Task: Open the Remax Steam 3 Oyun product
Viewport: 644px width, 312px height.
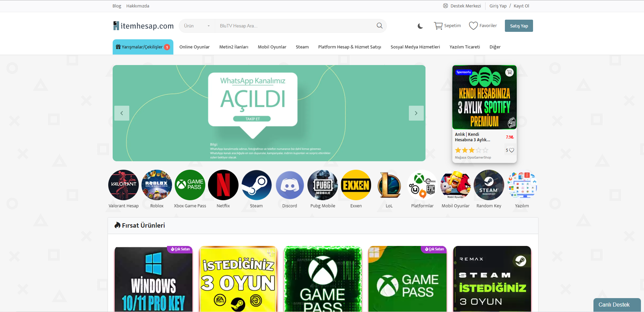Action: click(492, 279)
